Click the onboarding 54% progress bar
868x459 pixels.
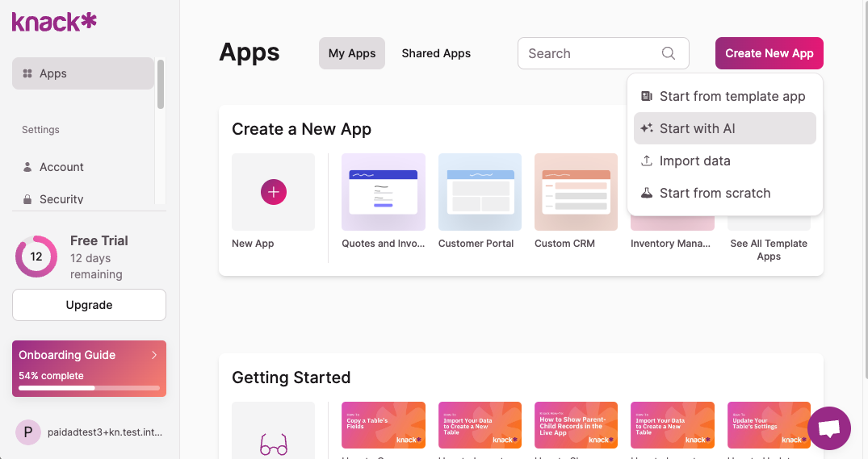89,388
